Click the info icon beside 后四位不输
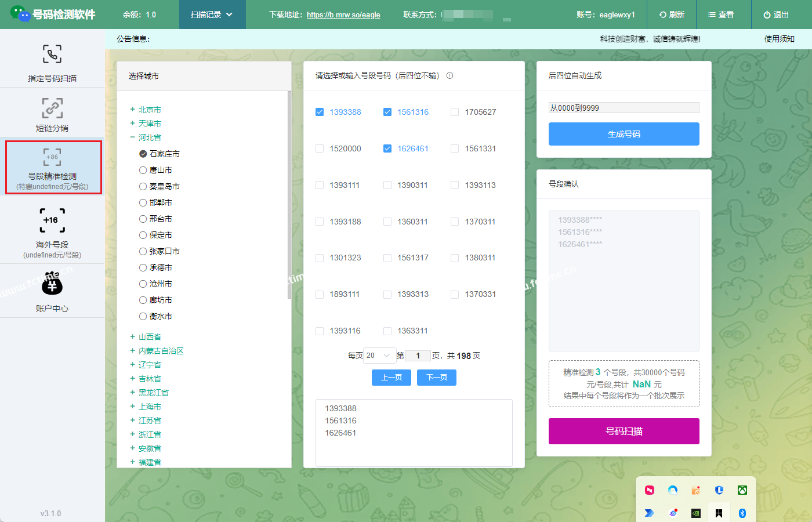The height and width of the screenshot is (522, 812). point(449,75)
